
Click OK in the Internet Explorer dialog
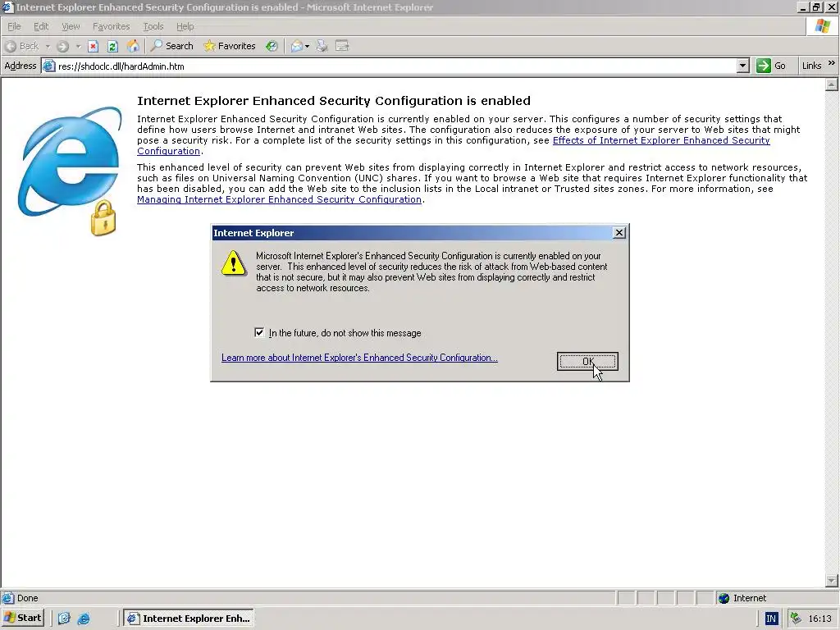(587, 362)
